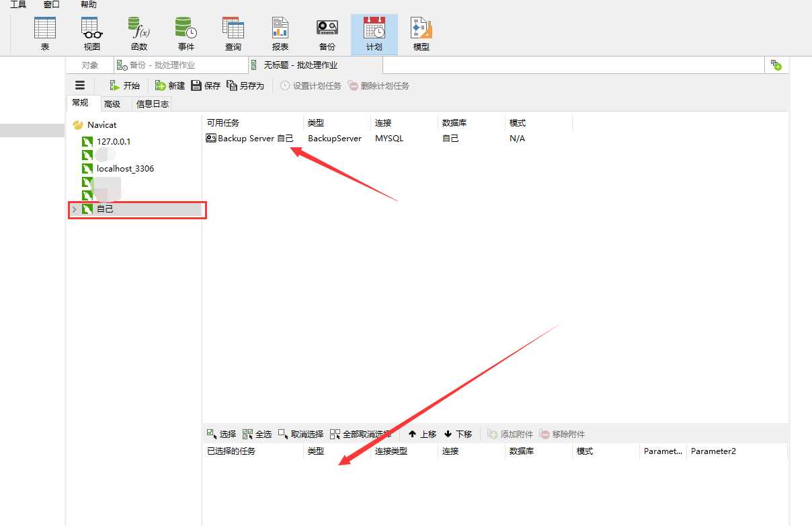The height and width of the screenshot is (526, 812).
Task: Select the 计划 (Schedule) toolbar icon
Action: tap(374, 34)
